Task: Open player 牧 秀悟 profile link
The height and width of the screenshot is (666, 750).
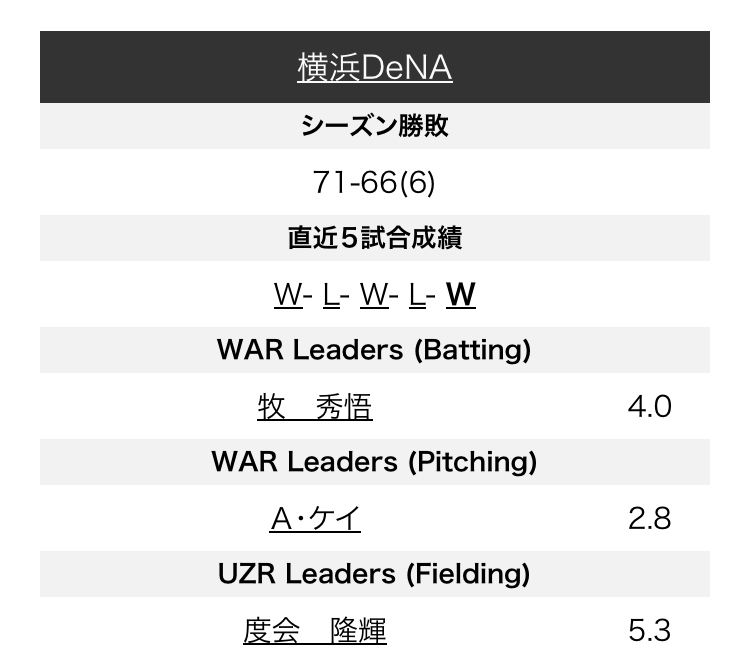Action: point(315,407)
